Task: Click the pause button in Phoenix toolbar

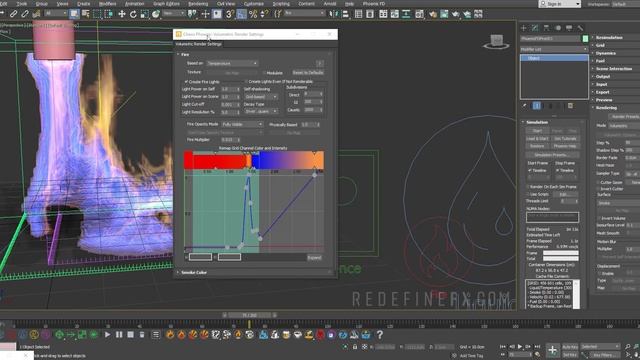Action: click(119, 335)
